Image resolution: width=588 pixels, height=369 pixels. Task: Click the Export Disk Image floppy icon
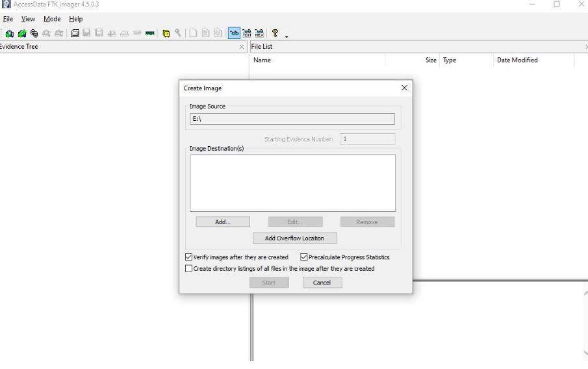click(x=86, y=33)
